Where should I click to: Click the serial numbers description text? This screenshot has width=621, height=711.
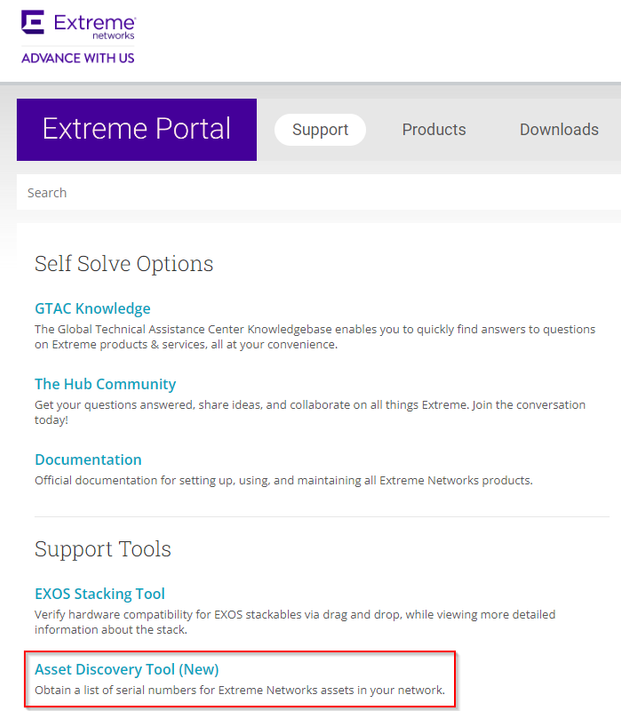[x=239, y=691]
